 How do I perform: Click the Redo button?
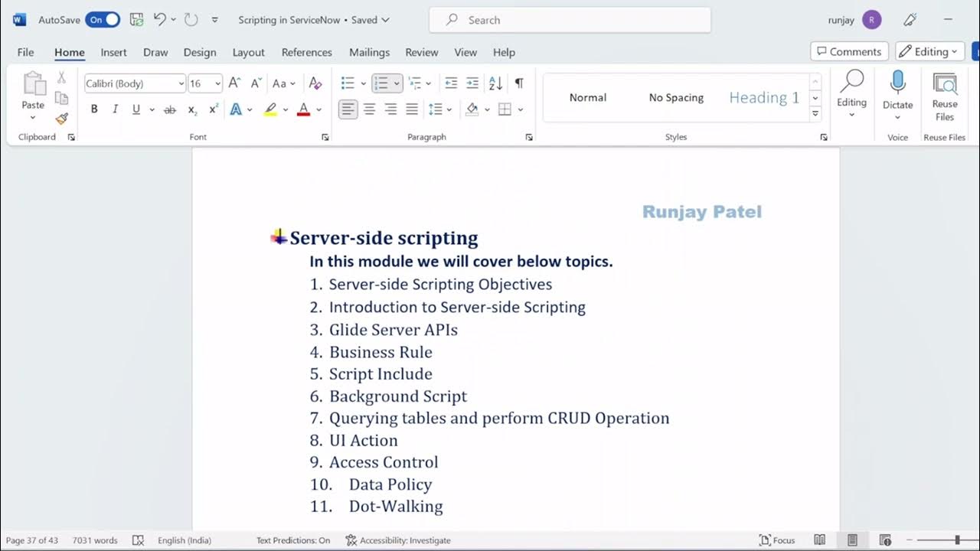(x=191, y=20)
